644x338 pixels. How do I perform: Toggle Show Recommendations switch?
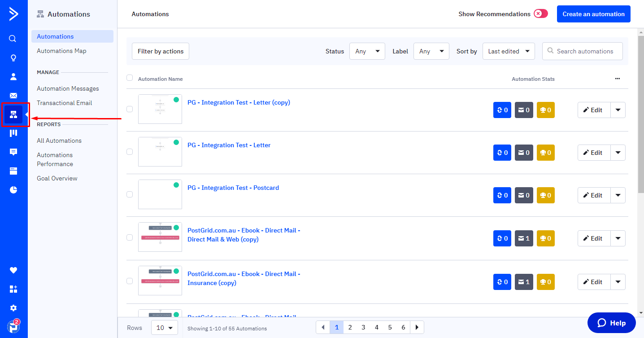540,14
